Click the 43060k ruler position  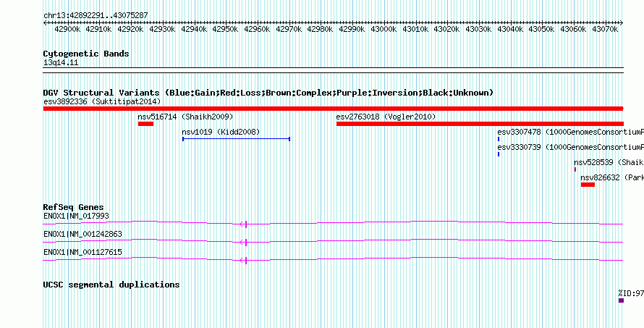574,29
